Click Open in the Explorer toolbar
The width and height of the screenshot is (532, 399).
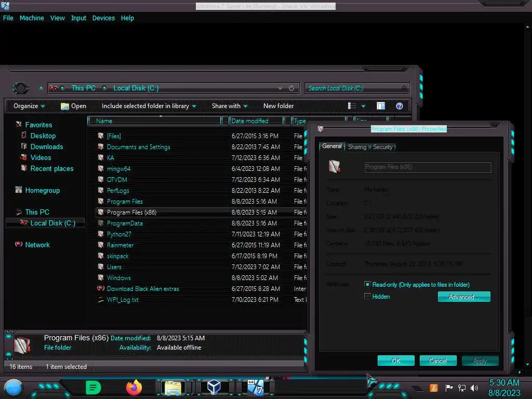[x=73, y=106]
